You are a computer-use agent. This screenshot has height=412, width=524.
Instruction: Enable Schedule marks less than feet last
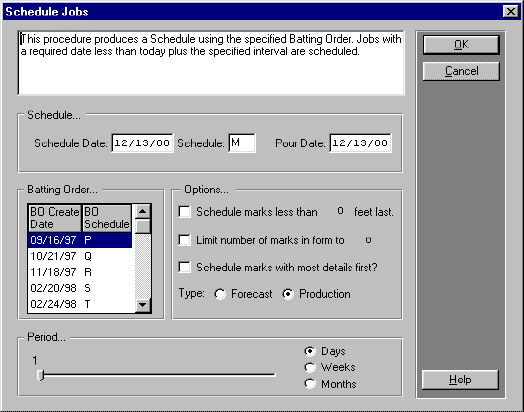coord(184,212)
